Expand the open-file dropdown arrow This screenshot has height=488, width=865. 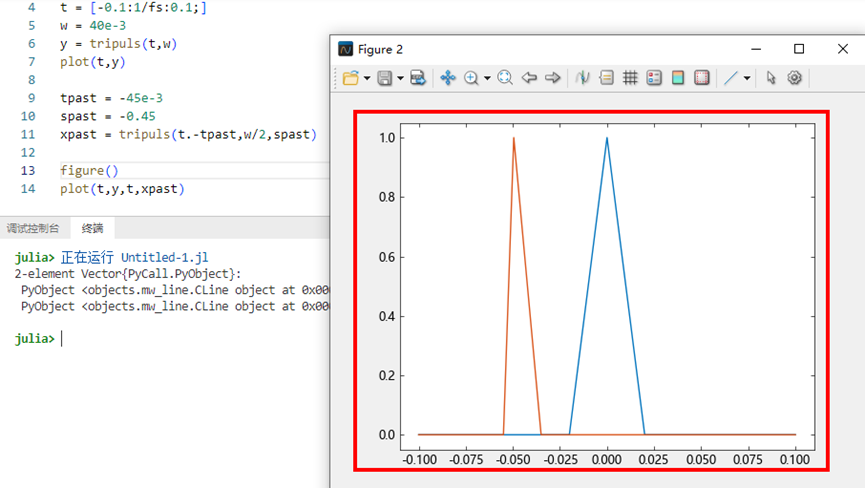point(367,78)
